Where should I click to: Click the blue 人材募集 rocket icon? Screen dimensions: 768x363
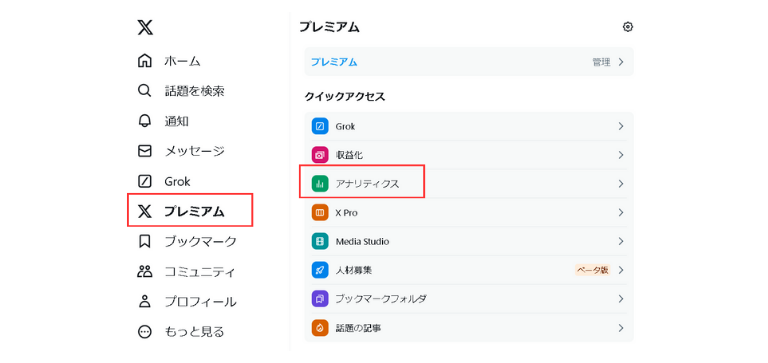pyautogui.click(x=320, y=270)
